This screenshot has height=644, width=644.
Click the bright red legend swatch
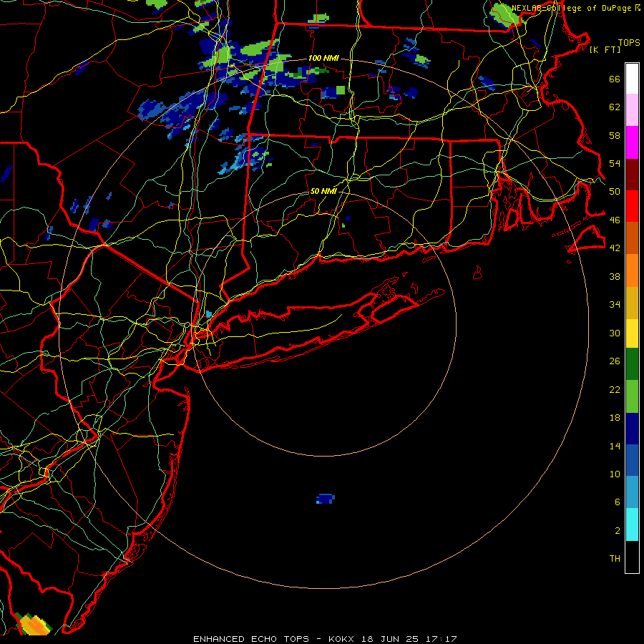(632, 206)
